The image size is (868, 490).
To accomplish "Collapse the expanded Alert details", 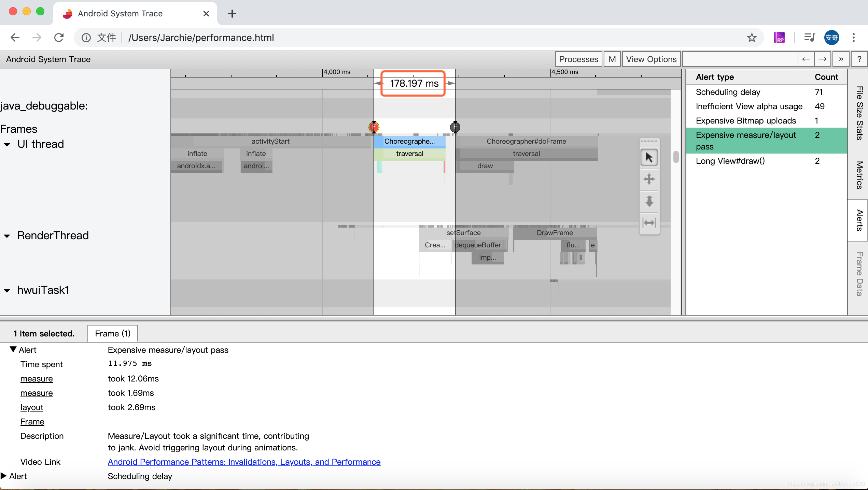I will [x=13, y=349].
